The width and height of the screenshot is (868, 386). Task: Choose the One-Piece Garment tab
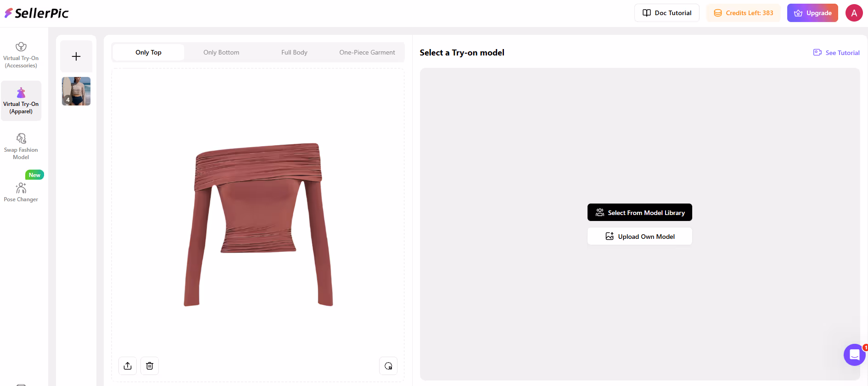point(367,52)
